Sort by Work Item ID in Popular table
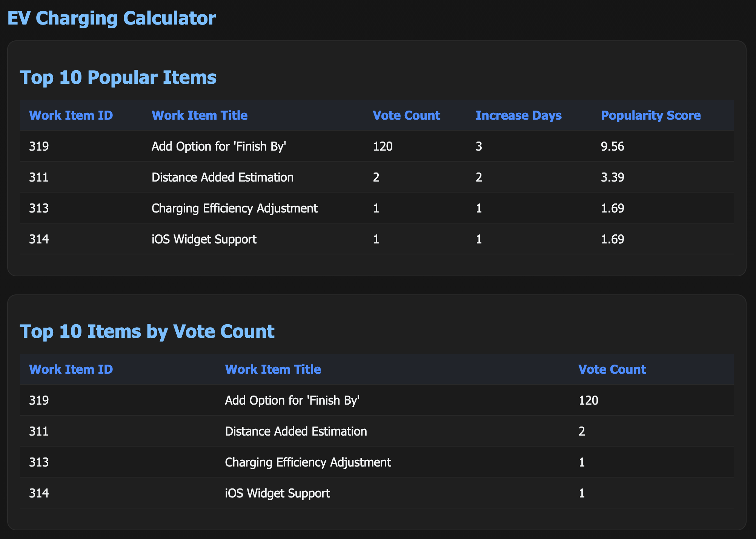Image resolution: width=756 pixels, height=539 pixels. (x=71, y=115)
